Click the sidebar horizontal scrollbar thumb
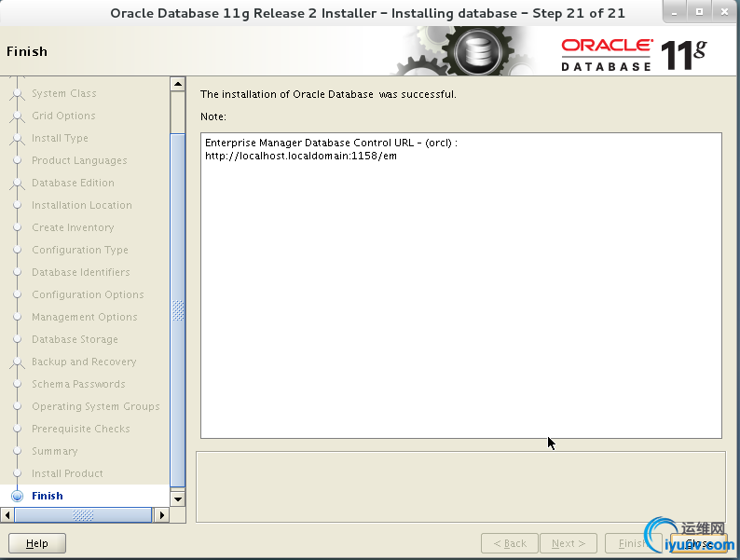 click(83, 514)
